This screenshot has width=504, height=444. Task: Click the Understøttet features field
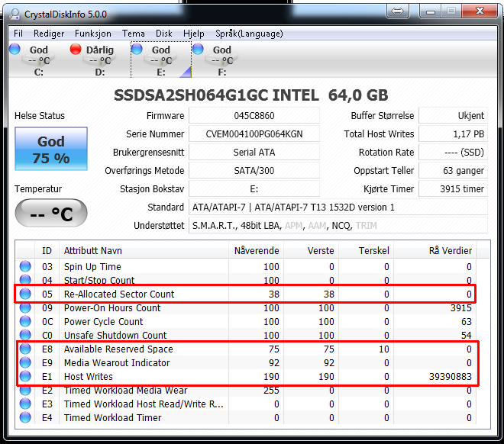pyautogui.click(x=338, y=225)
